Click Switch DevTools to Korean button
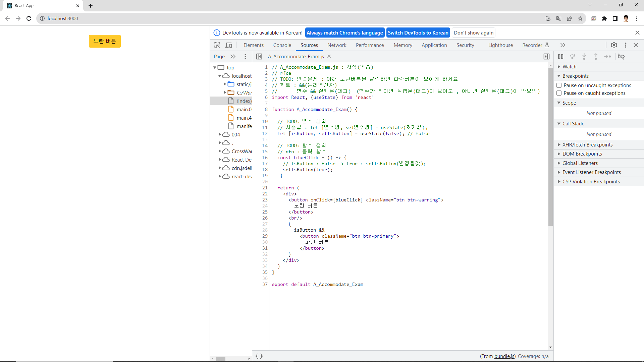The width and height of the screenshot is (644, 362). 418,33
